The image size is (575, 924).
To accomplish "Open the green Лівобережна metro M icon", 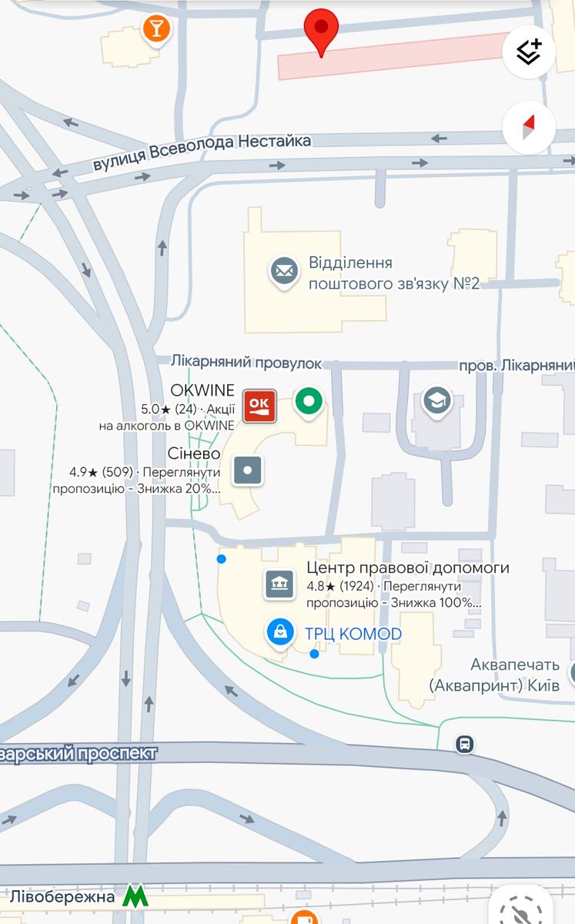I will (135, 896).
